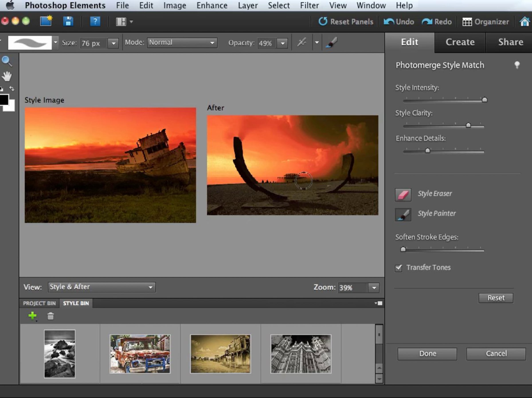
Task: Expand the View Style & After dropdown
Action: pyautogui.click(x=102, y=287)
